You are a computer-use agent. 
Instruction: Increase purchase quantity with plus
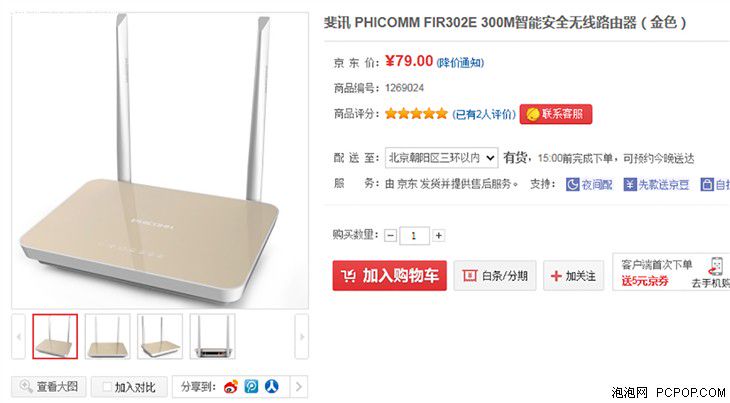[439, 235]
